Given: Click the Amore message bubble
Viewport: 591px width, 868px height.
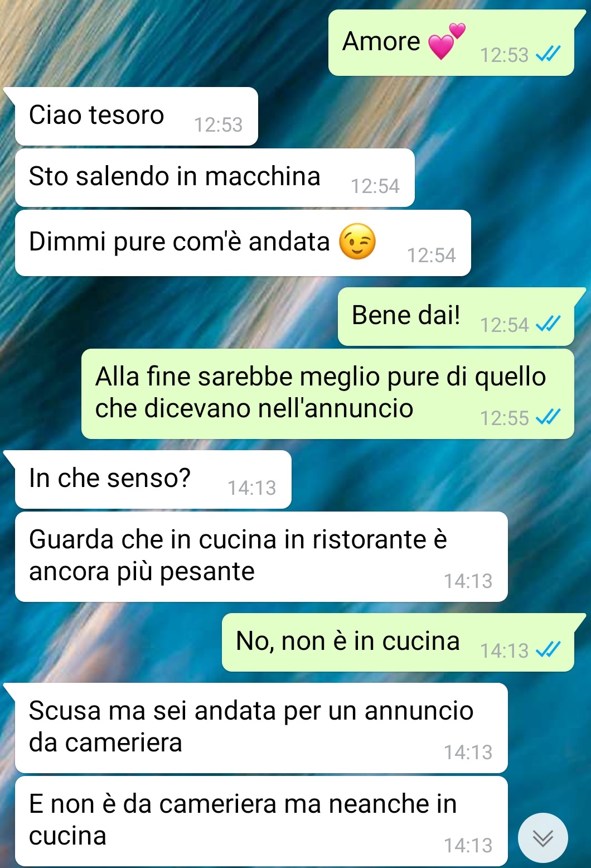Looking at the screenshot, I should [451, 43].
